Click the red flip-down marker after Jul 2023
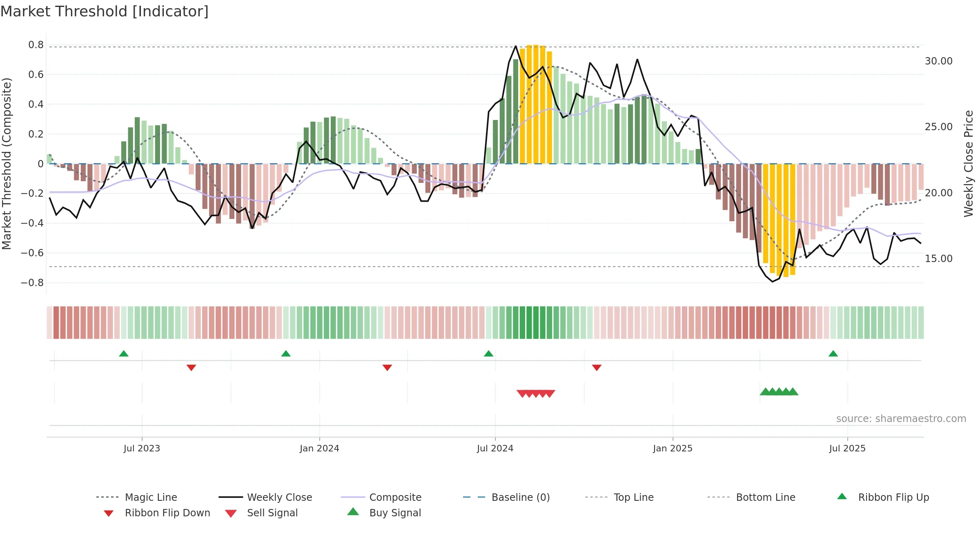 pyautogui.click(x=191, y=368)
